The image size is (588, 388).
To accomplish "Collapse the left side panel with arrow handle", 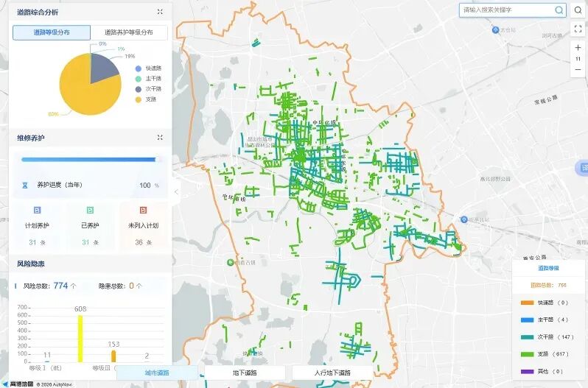I will (176, 192).
